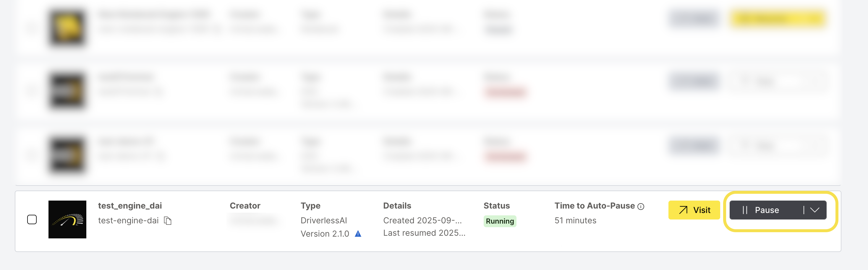Copy the test-engine-dai engine ID
Screen dimensions: 868x270
pyautogui.click(x=167, y=220)
